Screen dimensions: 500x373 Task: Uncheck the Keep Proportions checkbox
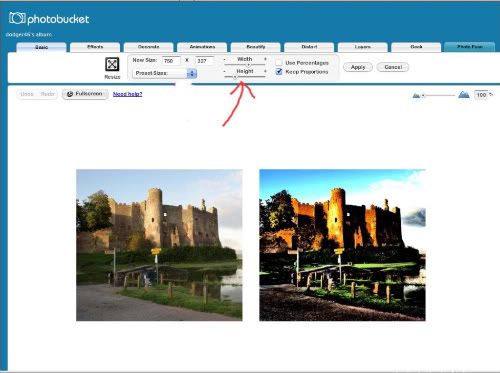coord(279,72)
